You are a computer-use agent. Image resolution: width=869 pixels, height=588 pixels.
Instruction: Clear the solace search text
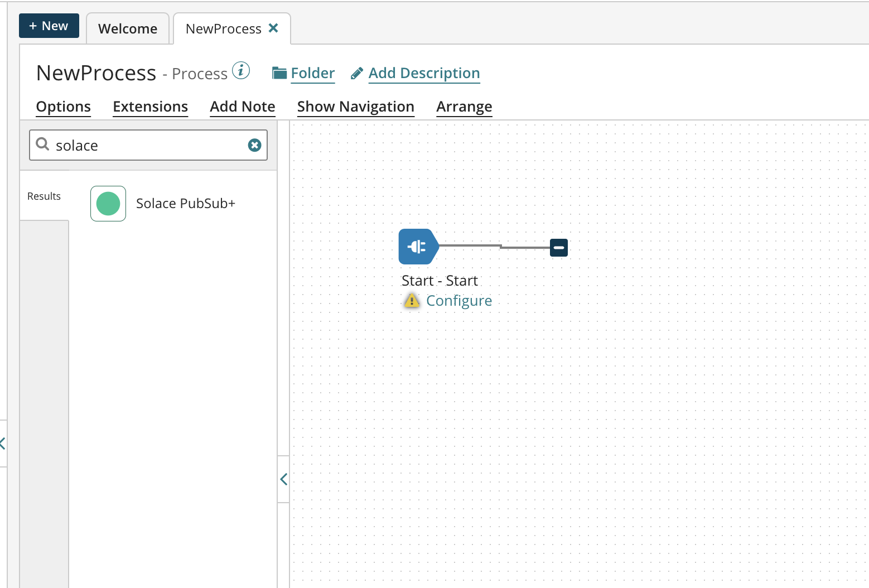(254, 145)
